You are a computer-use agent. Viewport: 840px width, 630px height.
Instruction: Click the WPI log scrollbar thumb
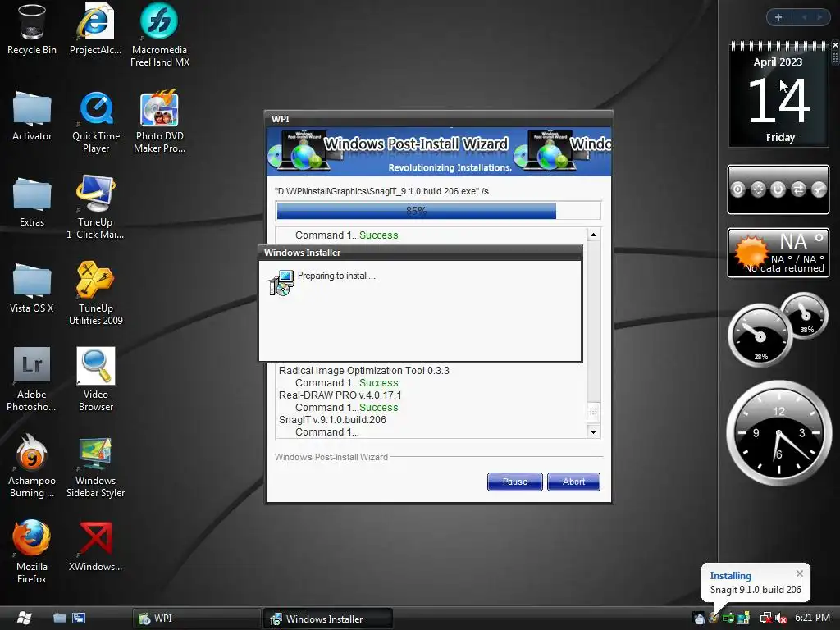click(x=593, y=412)
